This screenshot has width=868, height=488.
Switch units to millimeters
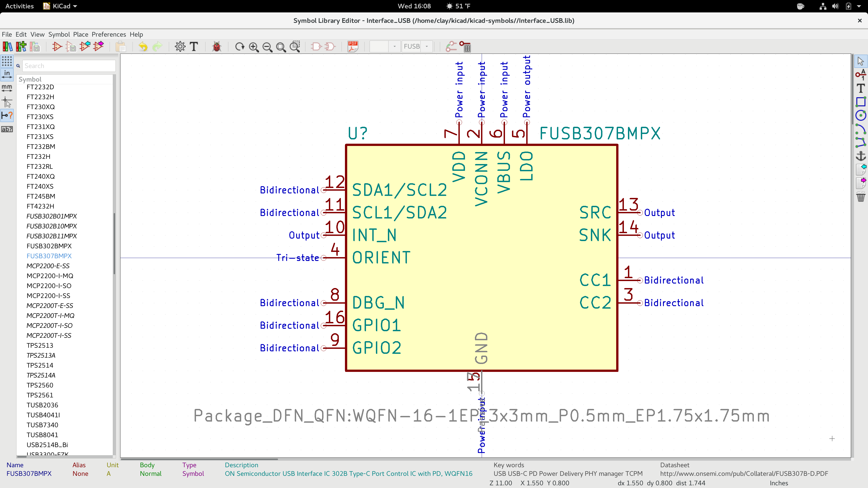7,88
